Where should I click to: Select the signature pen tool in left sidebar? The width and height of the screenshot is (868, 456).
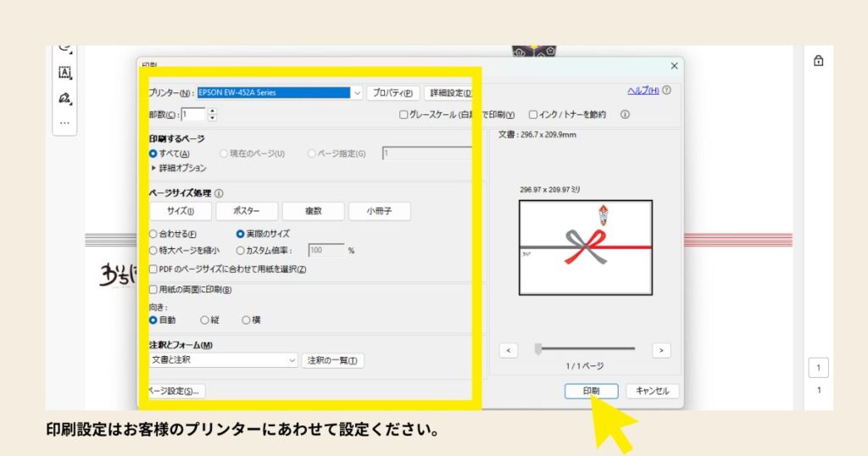coord(64,98)
